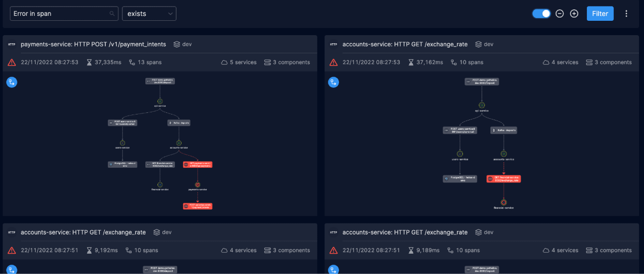Click the blue route icon on the payments-service graph
This screenshot has height=274, width=644.
click(x=12, y=82)
